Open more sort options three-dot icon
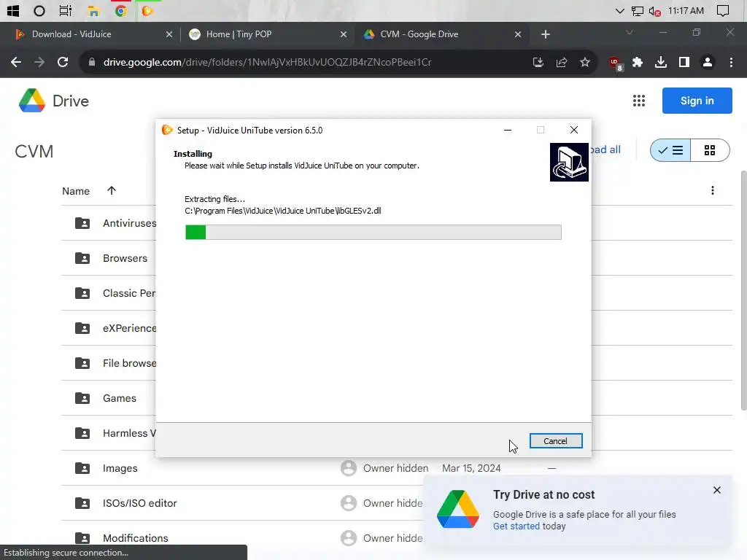 tap(712, 190)
